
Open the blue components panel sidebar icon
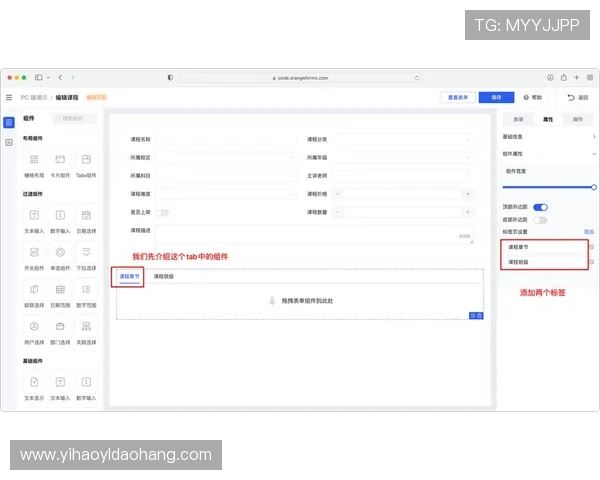click(9, 122)
